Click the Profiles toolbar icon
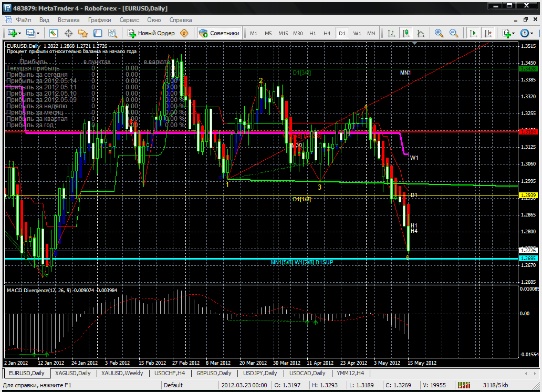Screen dimensions: 542x392 click(30, 33)
